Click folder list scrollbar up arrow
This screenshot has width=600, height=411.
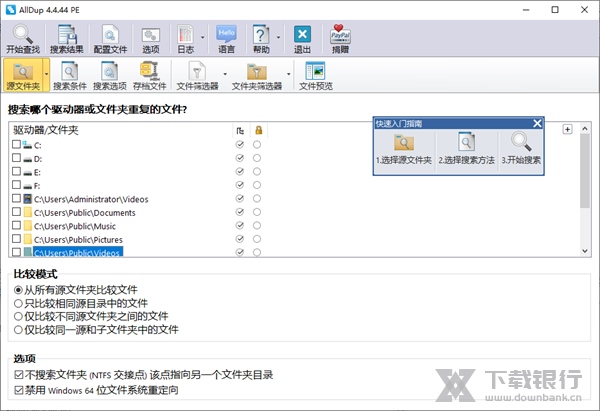(585, 129)
